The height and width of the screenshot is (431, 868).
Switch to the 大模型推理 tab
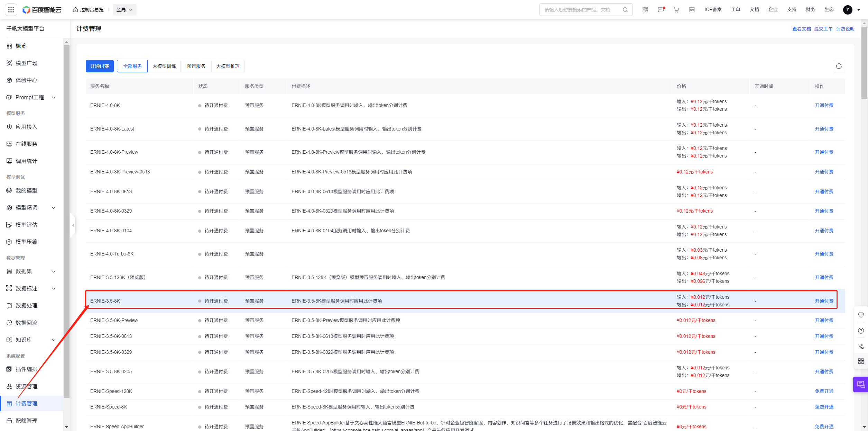228,66
